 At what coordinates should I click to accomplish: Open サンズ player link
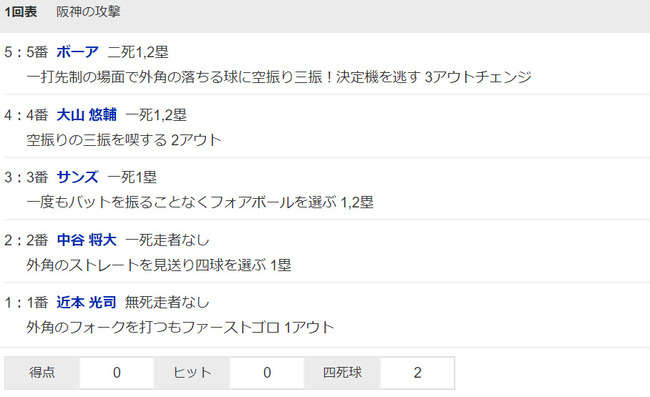click(77, 177)
